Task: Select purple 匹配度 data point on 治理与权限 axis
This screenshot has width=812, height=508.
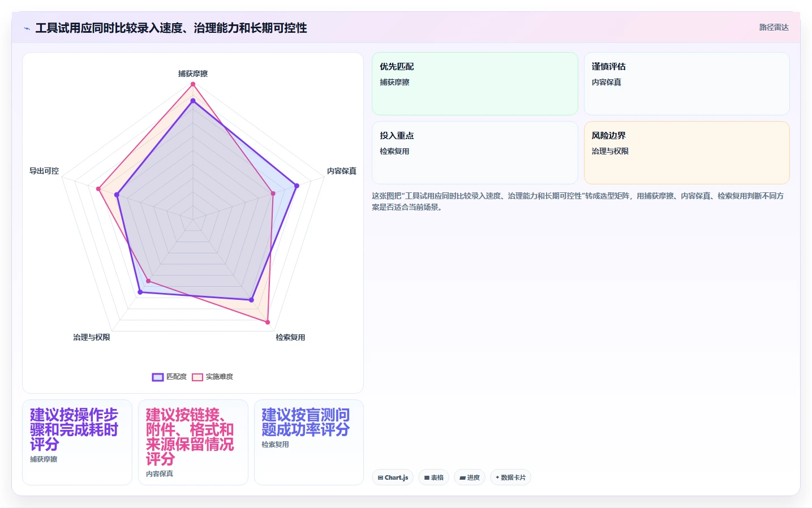Action: pos(140,292)
